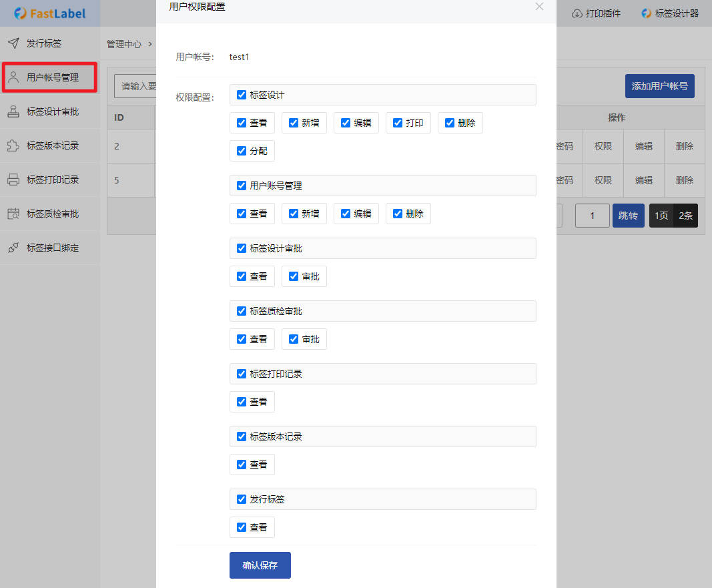
Task: Open the 标签设计器 link in header
Action: click(670, 13)
